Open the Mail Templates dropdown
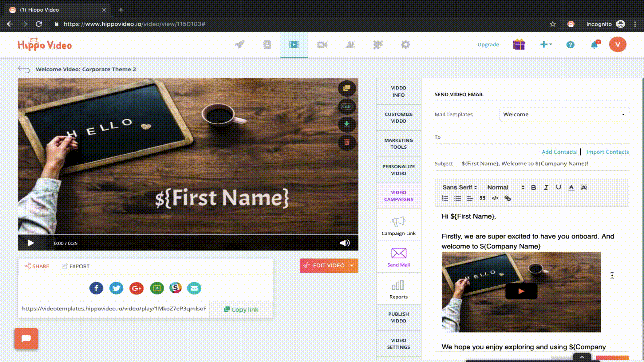 pos(564,114)
